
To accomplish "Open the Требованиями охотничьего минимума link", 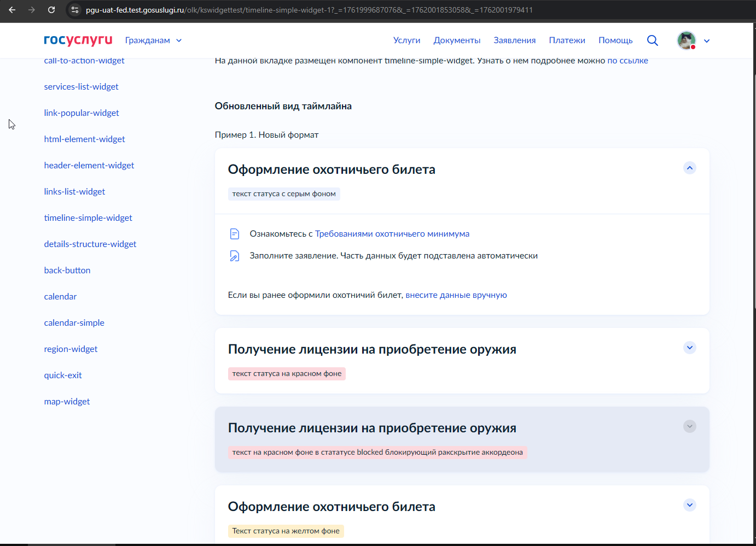I will [x=392, y=234].
